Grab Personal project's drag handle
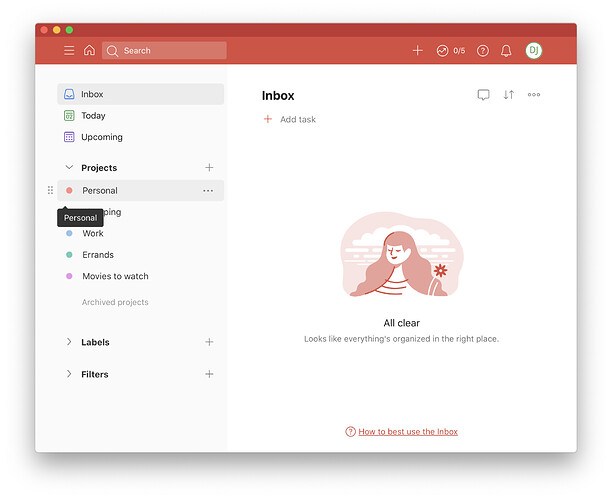612x499 pixels. [50, 190]
